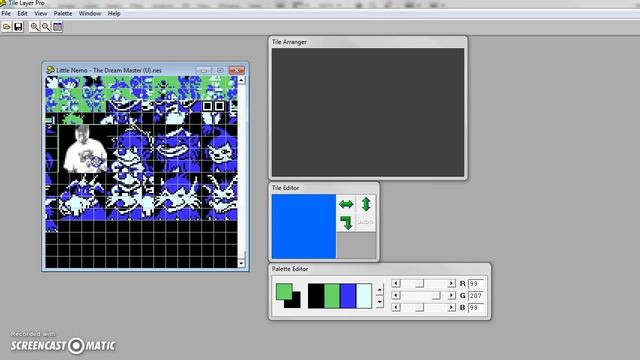
Task: Click the G value field showing 207
Action: click(476, 295)
